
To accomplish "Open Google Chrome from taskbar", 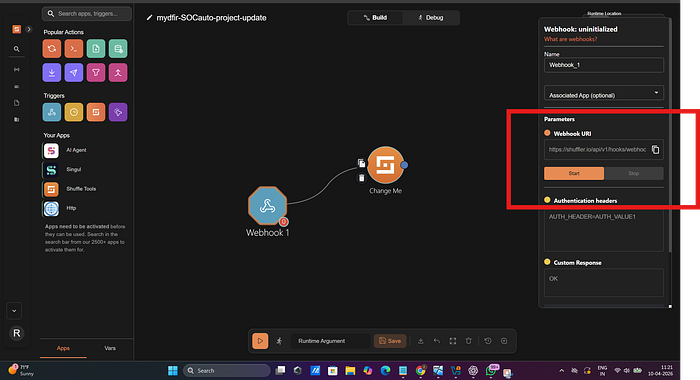I will [x=421, y=371].
